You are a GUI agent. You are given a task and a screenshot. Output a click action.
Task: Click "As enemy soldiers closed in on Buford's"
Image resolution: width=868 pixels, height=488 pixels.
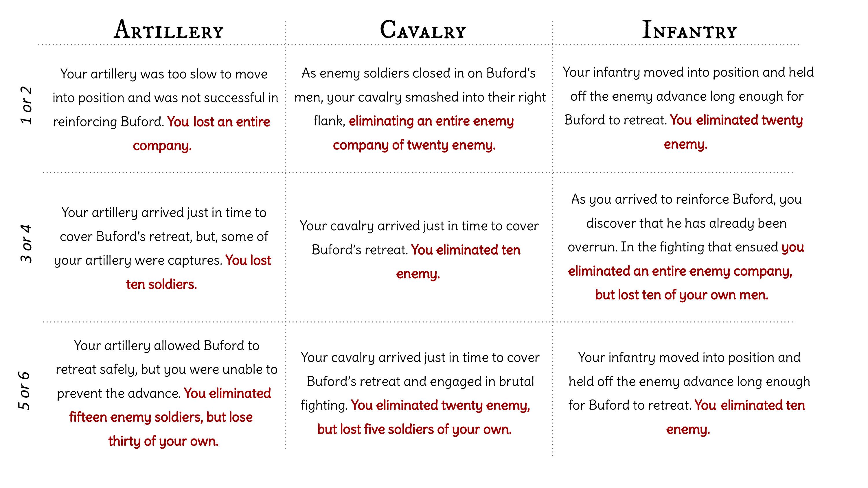click(418, 73)
